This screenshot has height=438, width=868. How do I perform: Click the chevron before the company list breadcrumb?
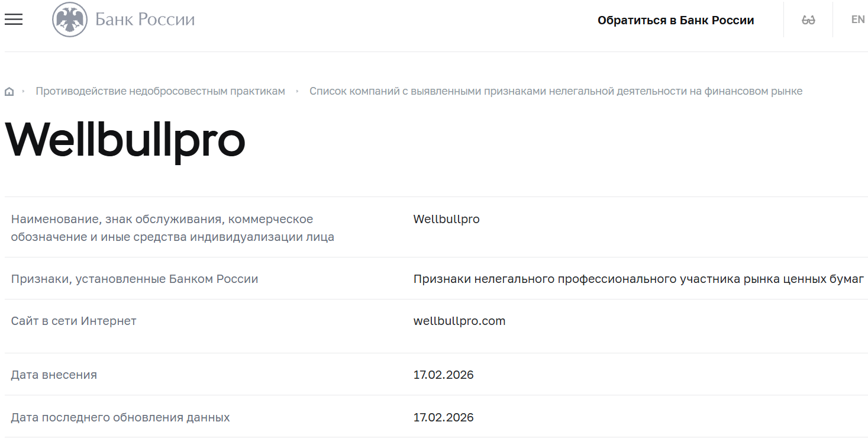pyautogui.click(x=299, y=91)
